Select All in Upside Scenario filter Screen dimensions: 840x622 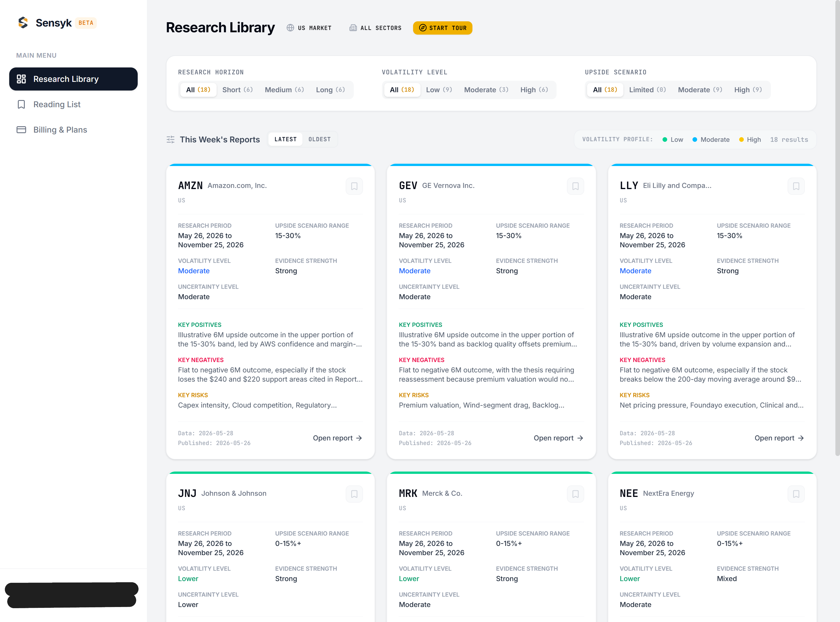605,90
